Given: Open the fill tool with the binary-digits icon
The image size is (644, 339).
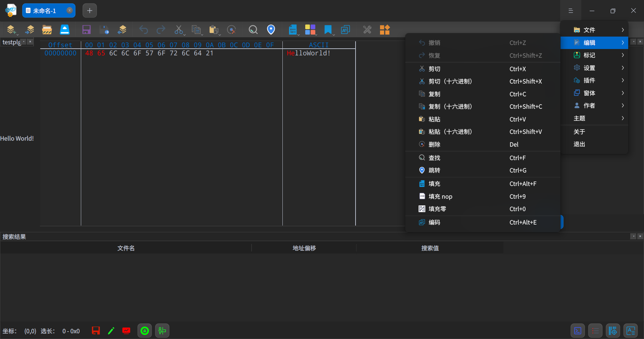Looking at the screenshot, I should [293, 30].
